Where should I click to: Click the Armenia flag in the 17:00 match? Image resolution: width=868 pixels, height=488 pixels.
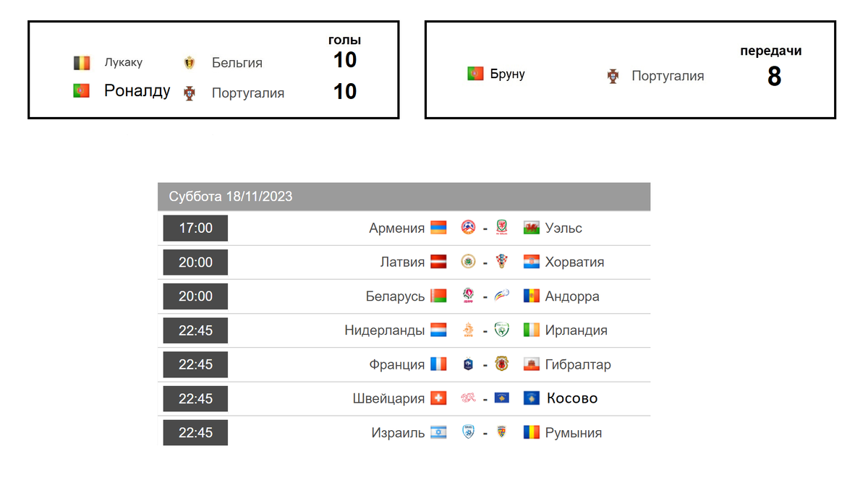[x=438, y=228]
